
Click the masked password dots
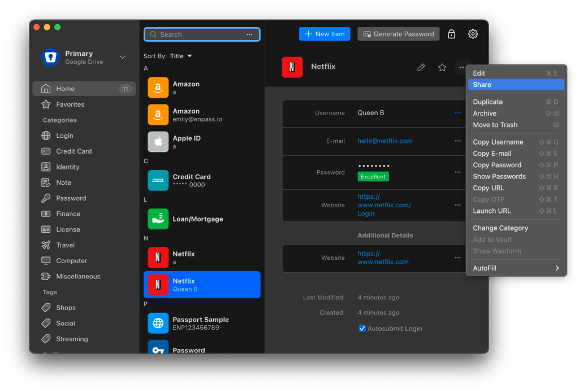coord(374,166)
